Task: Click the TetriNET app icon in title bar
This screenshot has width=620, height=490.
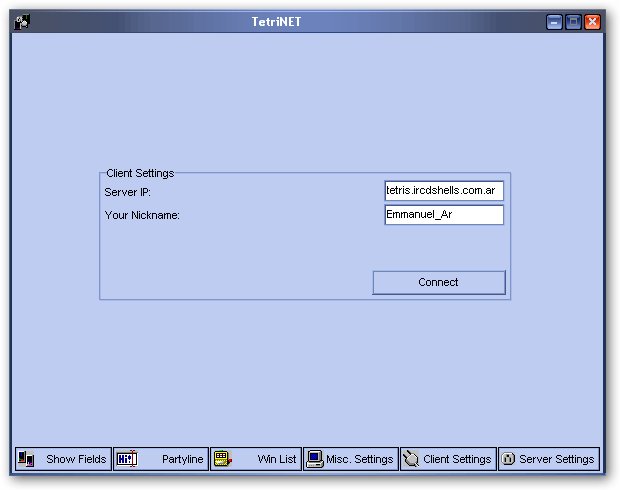Action: 22,22
